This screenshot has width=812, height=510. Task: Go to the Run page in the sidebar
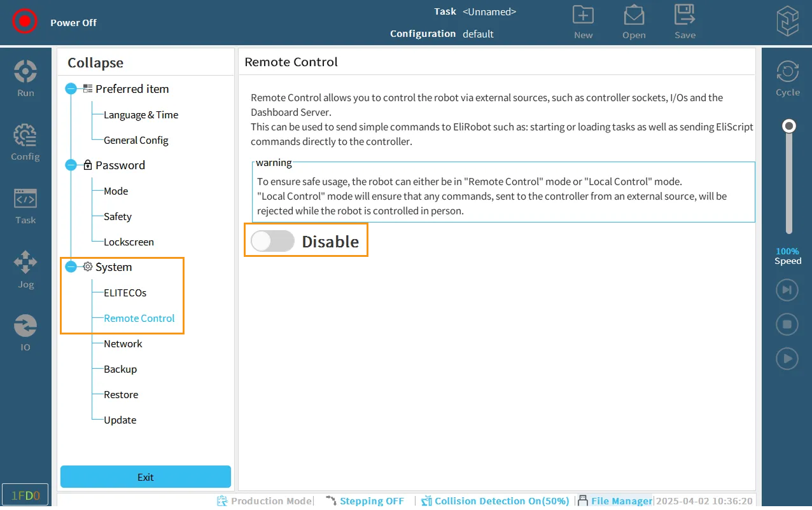(25, 78)
